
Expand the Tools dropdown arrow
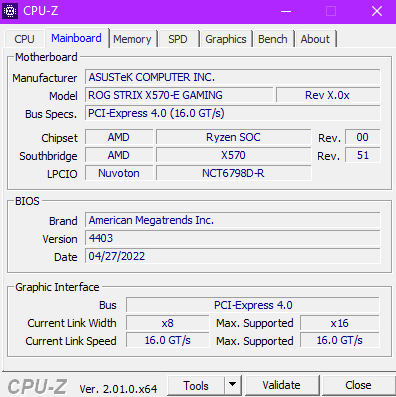tap(233, 386)
